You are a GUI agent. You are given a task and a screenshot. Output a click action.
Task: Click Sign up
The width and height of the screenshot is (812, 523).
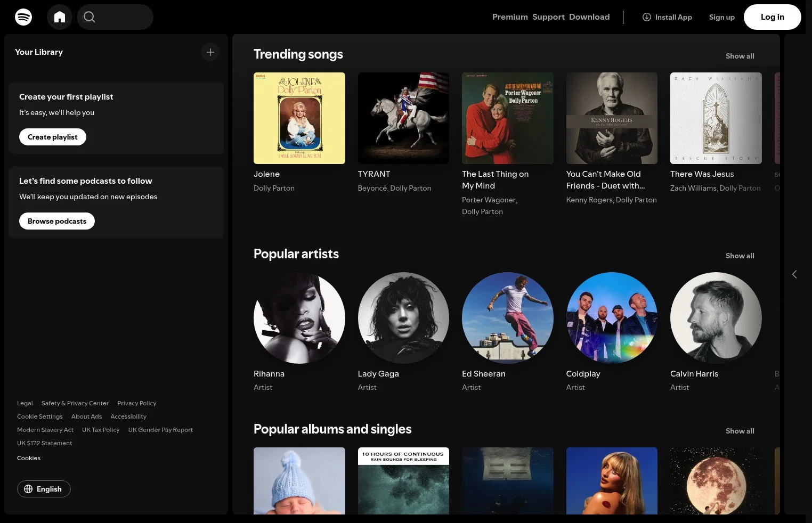click(x=721, y=17)
